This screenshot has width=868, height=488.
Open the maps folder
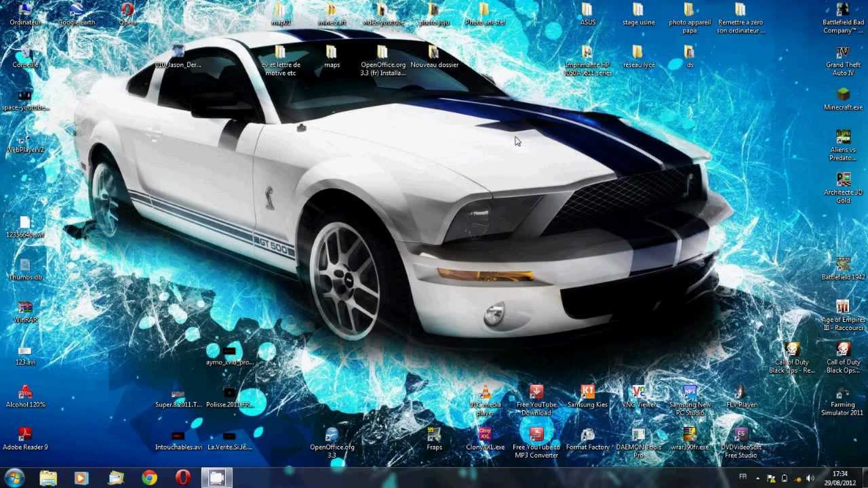point(332,57)
